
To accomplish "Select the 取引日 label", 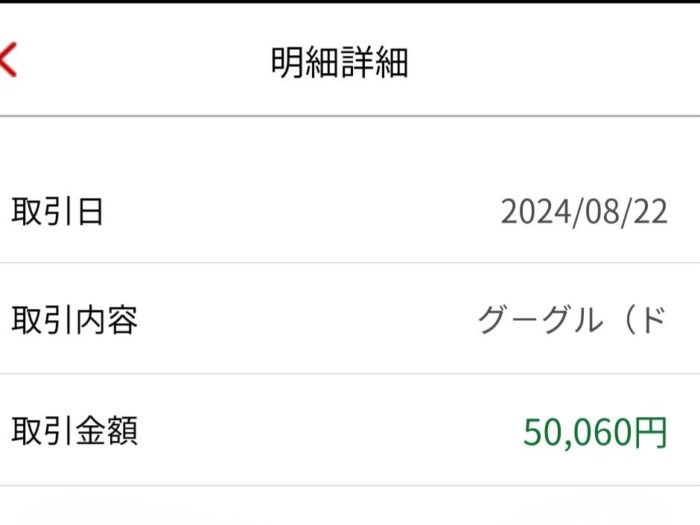I will click(57, 212).
